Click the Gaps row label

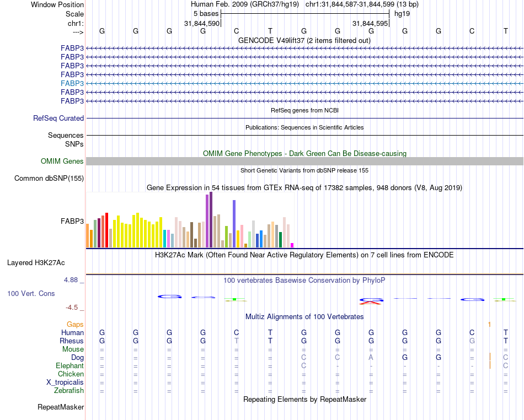click(75, 325)
